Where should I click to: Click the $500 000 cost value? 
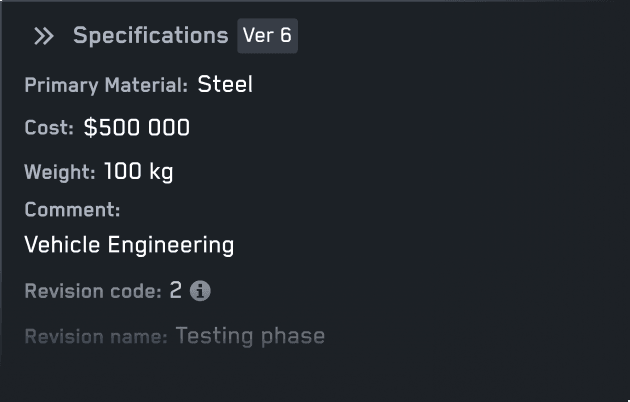point(137,128)
